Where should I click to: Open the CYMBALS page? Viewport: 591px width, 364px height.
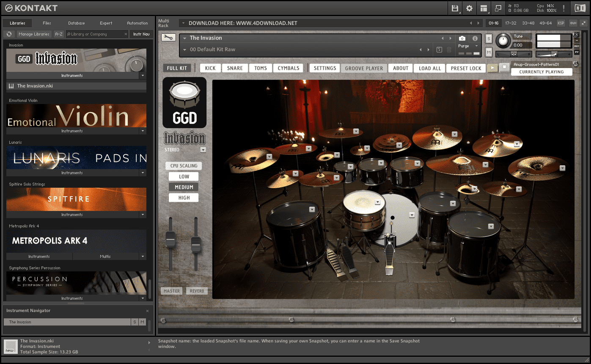[x=289, y=68]
